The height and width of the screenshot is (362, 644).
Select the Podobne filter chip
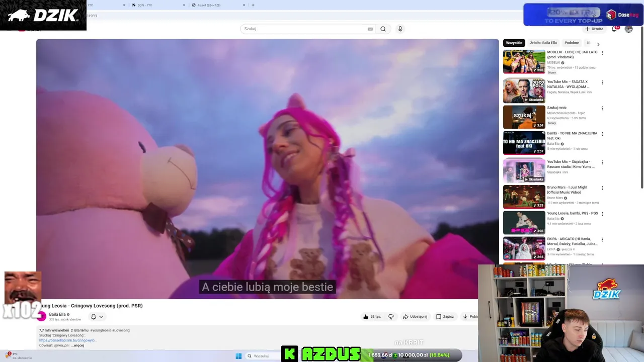[572, 43]
